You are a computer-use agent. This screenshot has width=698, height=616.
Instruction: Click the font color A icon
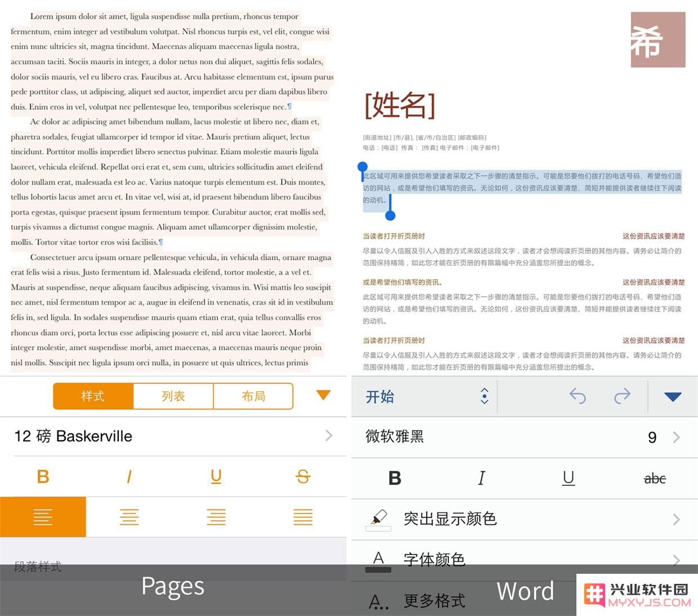tap(378, 561)
